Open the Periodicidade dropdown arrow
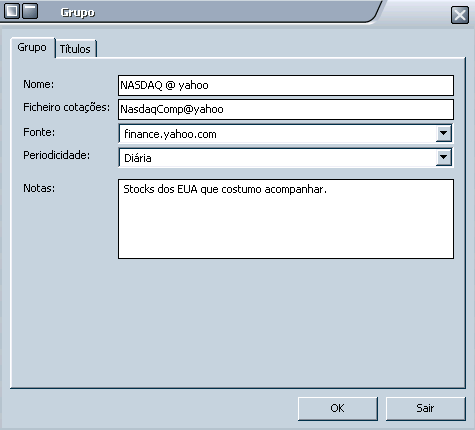Image resolution: width=475 pixels, height=430 pixels. pyautogui.click(x=443, y=157)
